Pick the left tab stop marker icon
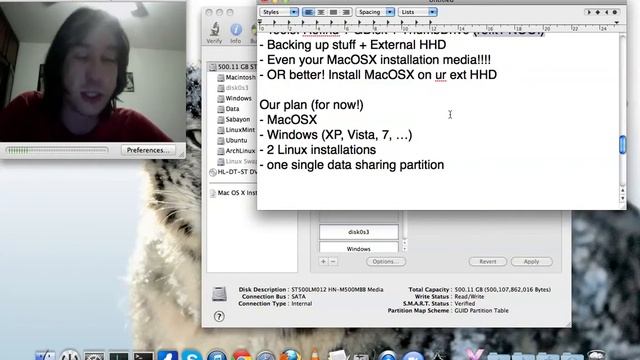 [589, 12]
